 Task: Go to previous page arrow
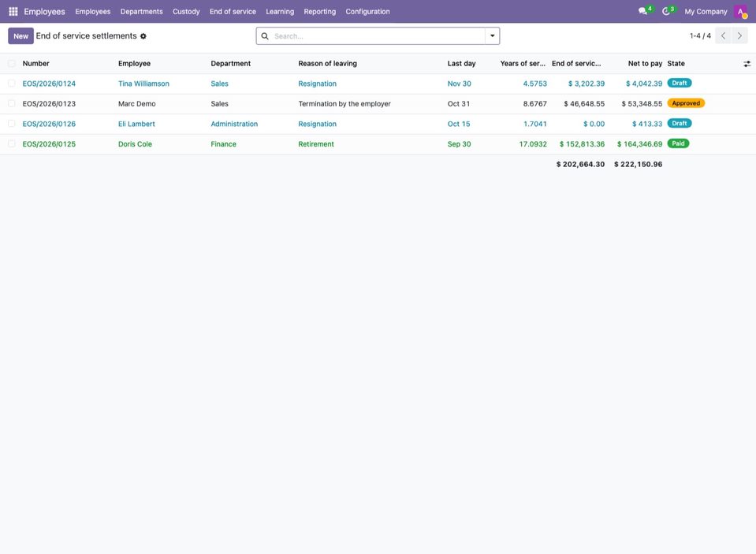pos(723,35)
